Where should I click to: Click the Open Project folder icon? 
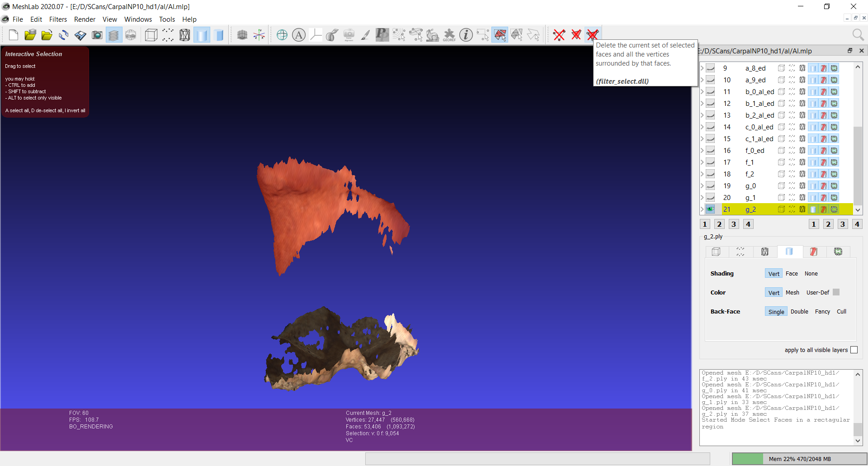[30, 35]
